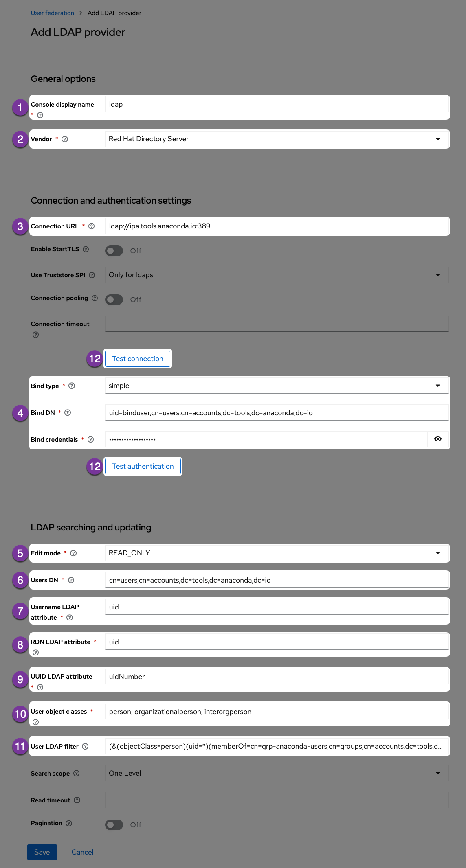Viewport: 466px width, 868px height.
Task: Show help for User object classes
Action: point(36,722)
